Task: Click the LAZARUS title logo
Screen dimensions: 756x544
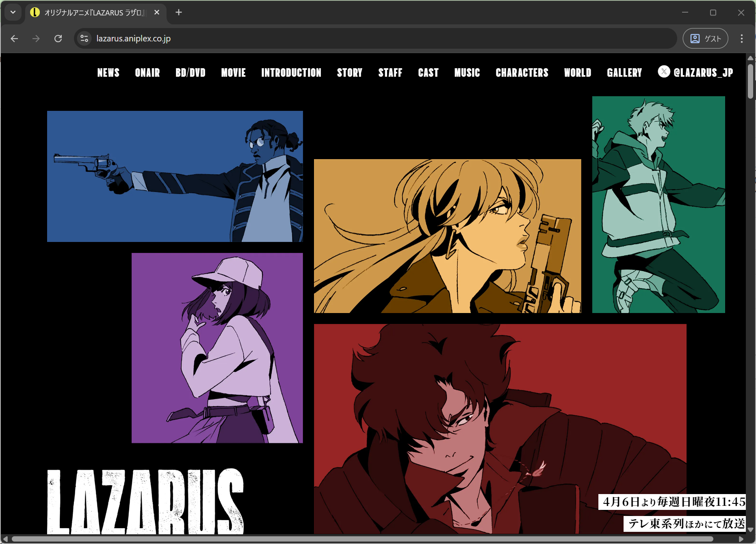Action: 145,502
